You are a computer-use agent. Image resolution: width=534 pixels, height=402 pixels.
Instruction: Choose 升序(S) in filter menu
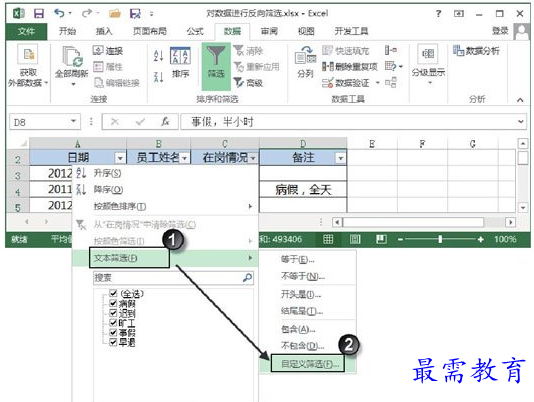click(165, 173)
